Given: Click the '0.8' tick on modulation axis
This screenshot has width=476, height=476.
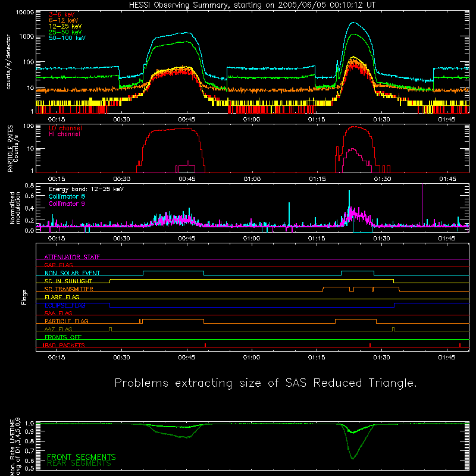Looking at the screenshot, I should click(x=29, y=185).
